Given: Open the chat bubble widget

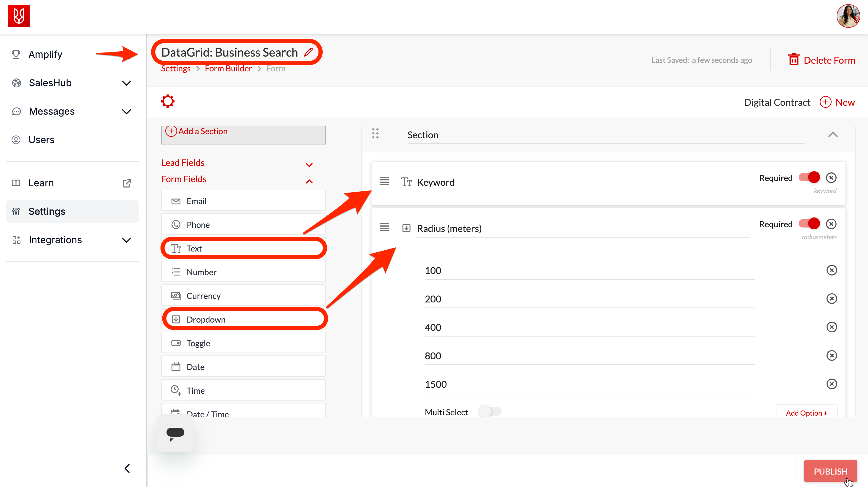Looking at the screenshot, I should click(175, 433).
